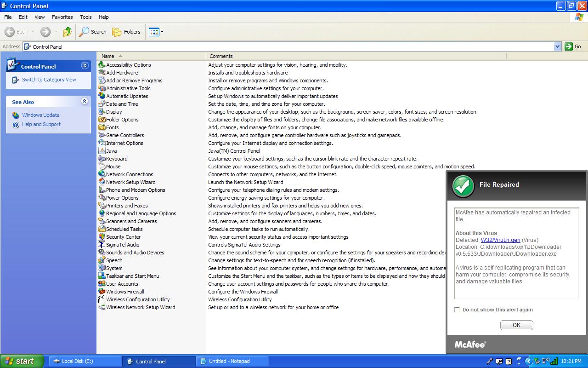
Task: Open the W32/Virut.n.gen virus link
Action: point(501,240)
